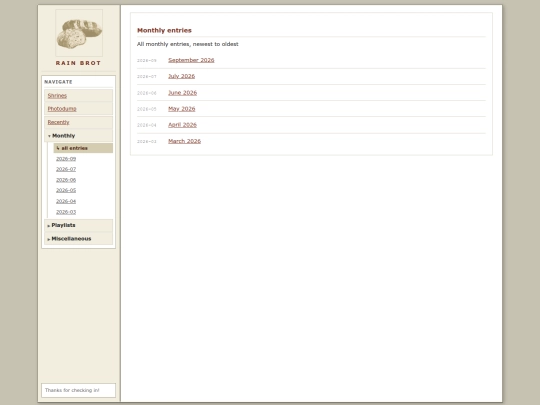
Task: Open the June 2026 entry
Action: click(x=183, y=93)
